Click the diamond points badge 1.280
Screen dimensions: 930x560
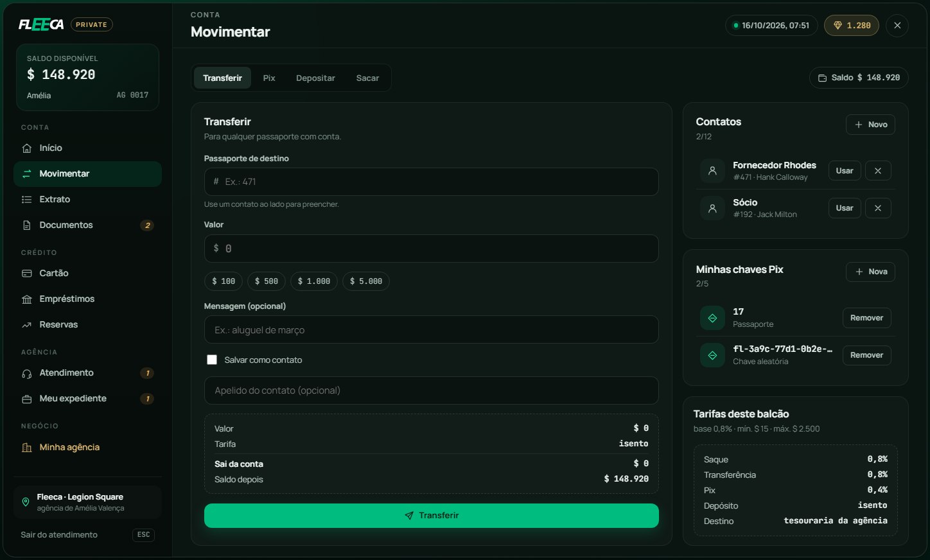[852, 25]
